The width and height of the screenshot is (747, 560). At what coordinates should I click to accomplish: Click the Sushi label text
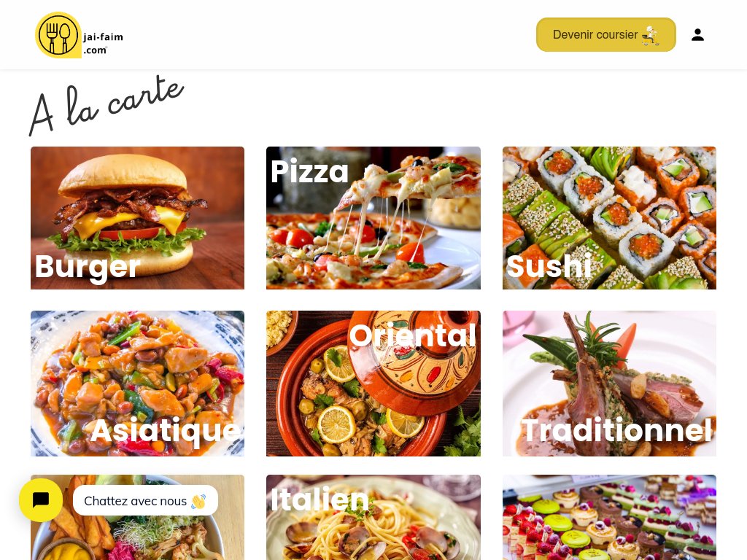[x=549, y=265]
